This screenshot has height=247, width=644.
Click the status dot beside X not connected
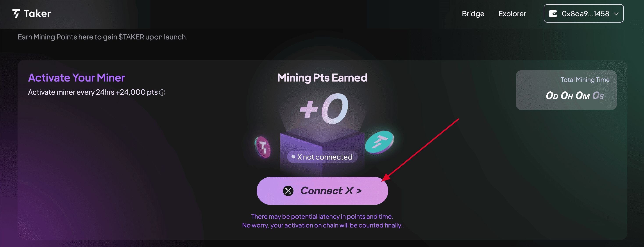pos(293,156)
